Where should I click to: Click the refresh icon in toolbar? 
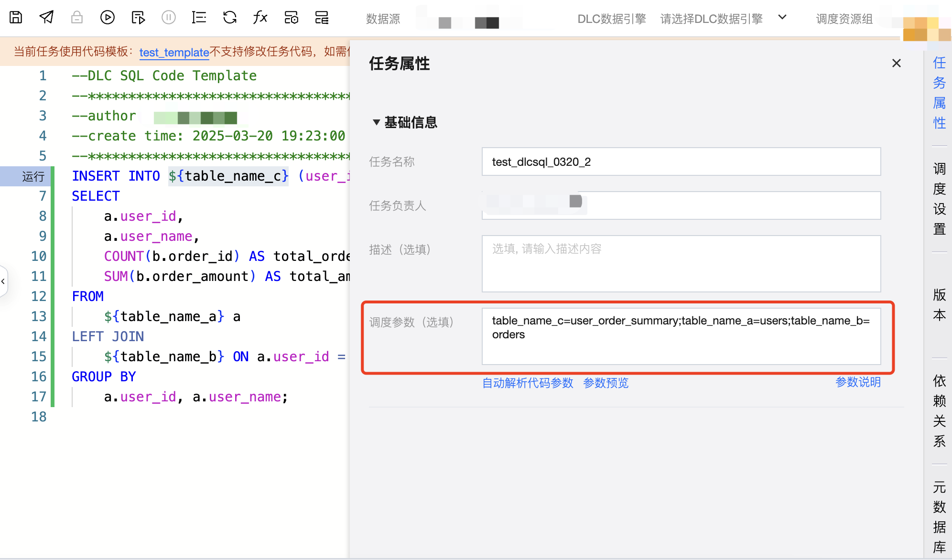pyautogui.click(x=230, y=18)
